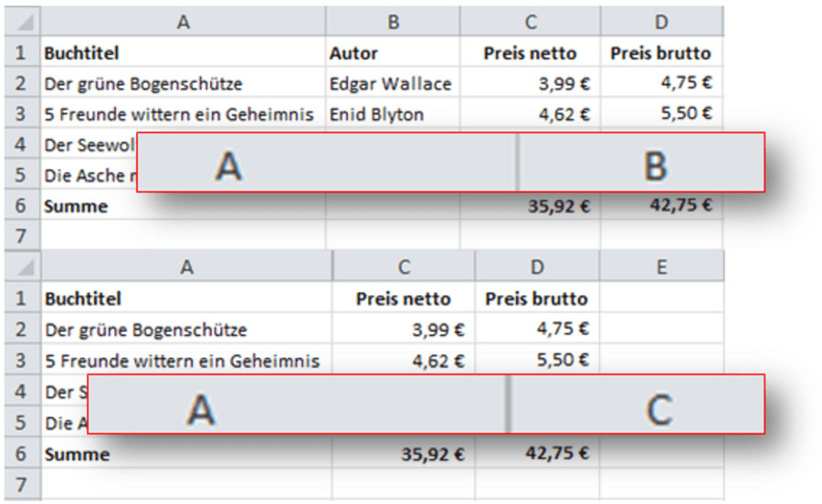Image resolution: width=822 pixels, height=504 pixels.
Task: Click the cell containing Enid Blyton
Action: (x=377, y=114)
